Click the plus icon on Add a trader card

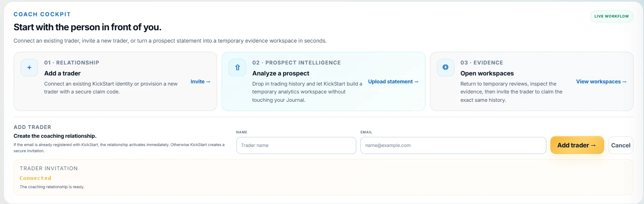pos(29,68)
